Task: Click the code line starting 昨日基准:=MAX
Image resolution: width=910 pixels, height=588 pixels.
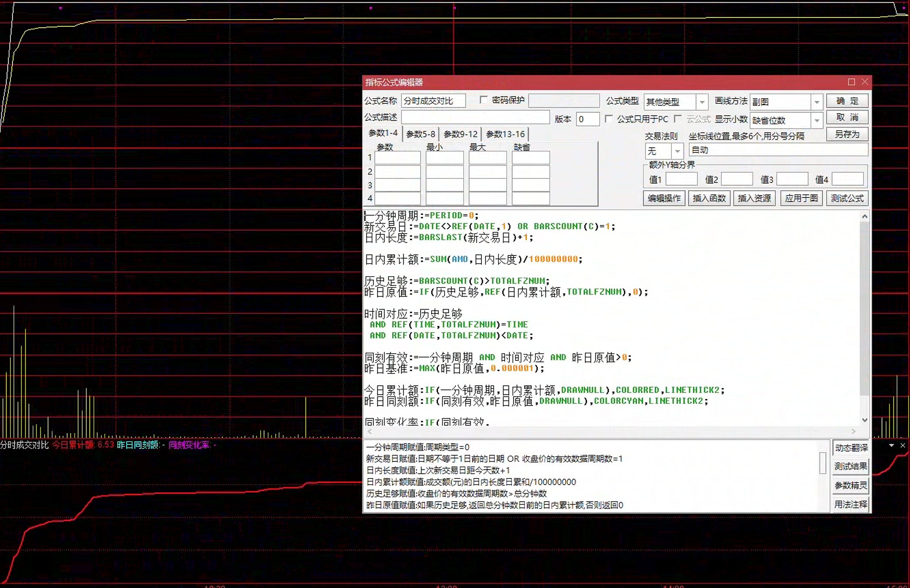Action: coord(454,369)
